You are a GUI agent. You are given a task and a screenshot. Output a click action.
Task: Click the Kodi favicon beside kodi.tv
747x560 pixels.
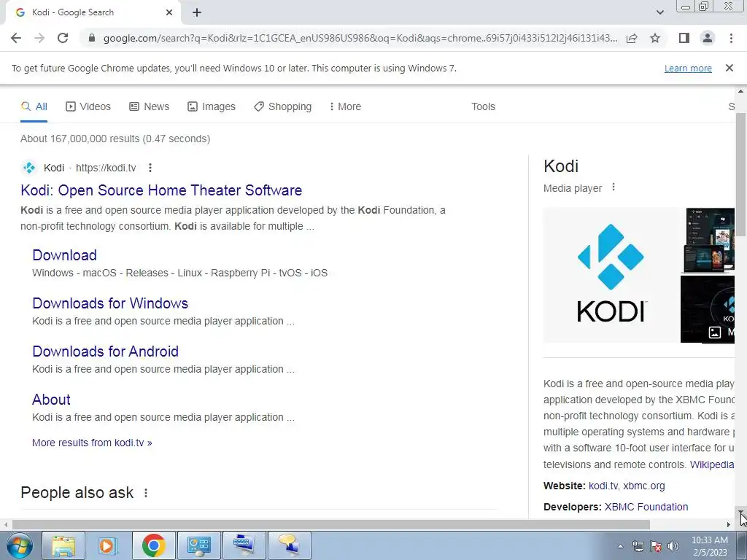(x=29, y=168)
